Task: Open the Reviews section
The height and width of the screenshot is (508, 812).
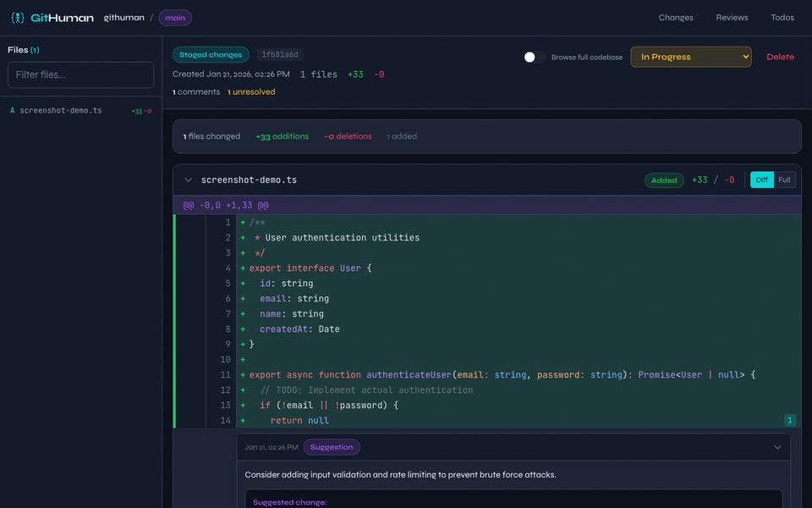Action: coord(732,17)
